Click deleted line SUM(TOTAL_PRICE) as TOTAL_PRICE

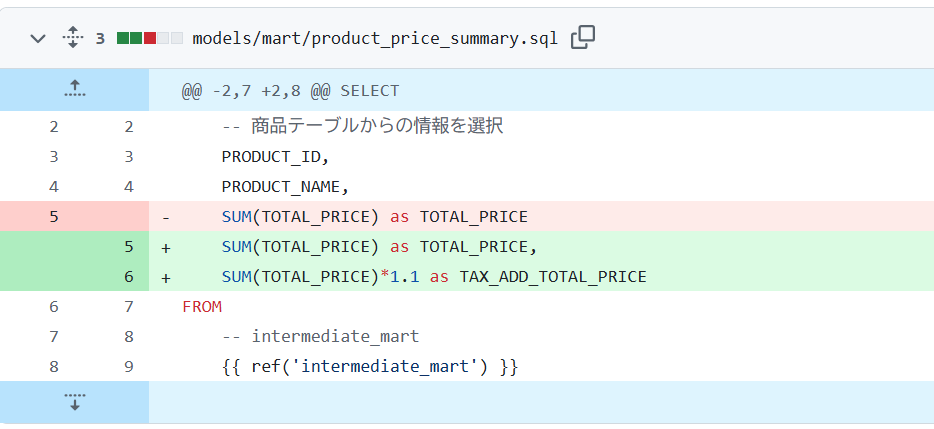point(541,216)
